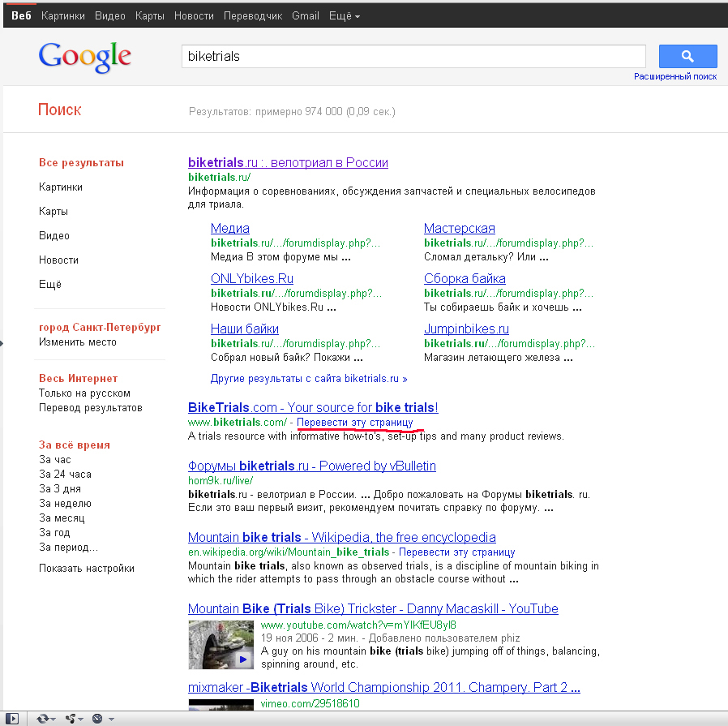Viewport: 728px width, 726px height.
Task: Open Расширенный поиск advanced search link
Action: (675, 76)
